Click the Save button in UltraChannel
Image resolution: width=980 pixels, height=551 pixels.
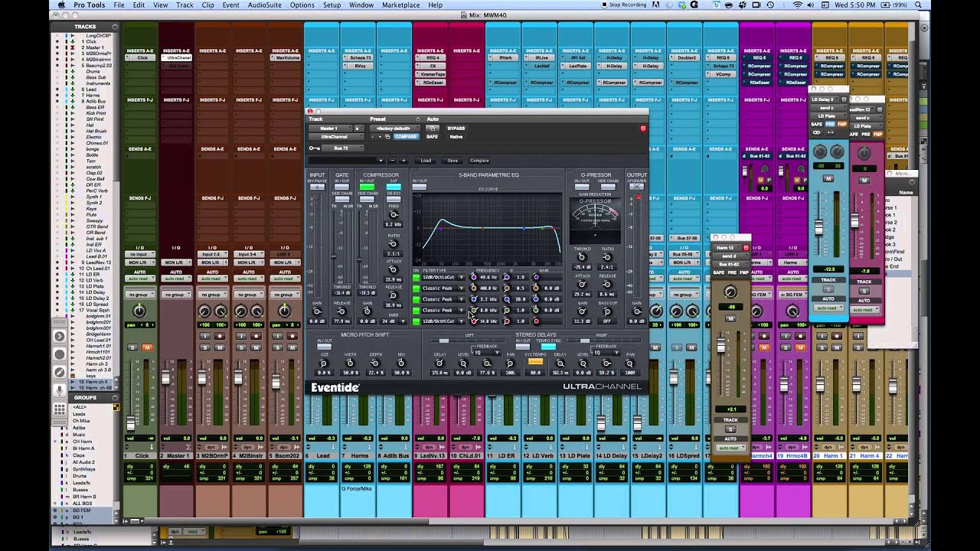452,161
